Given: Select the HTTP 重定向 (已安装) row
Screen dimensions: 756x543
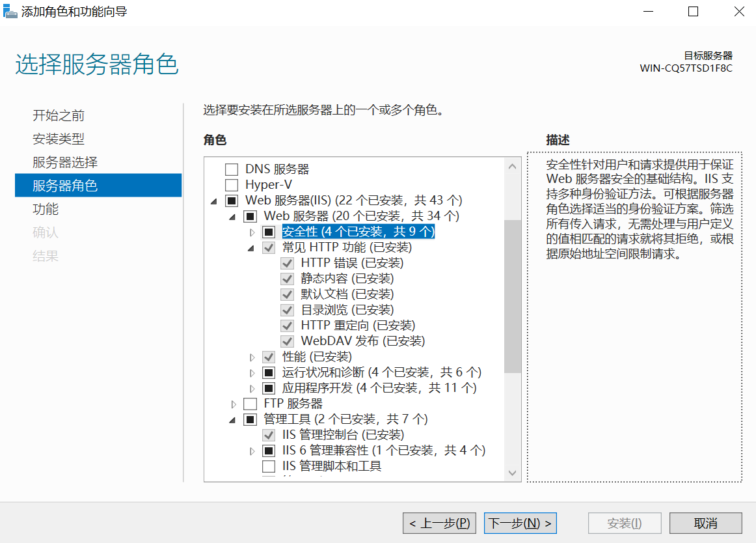Looking at the screenshot, I should pos(358,326).
